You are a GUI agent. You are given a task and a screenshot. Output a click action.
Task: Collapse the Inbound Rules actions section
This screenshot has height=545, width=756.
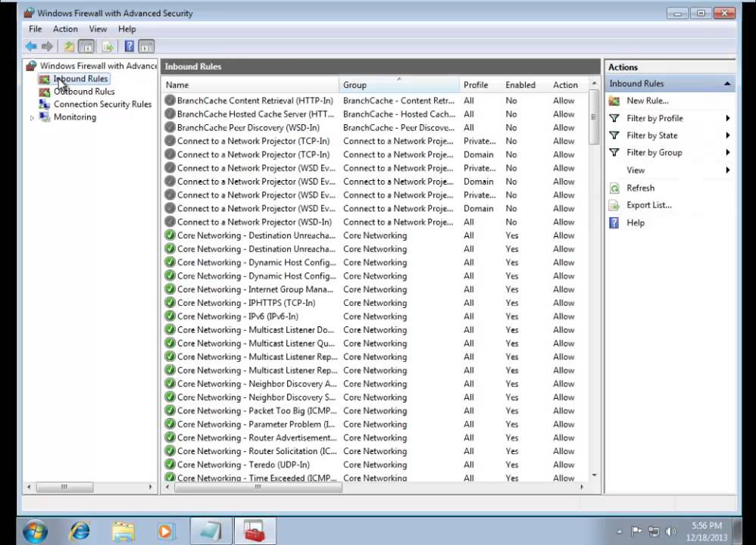point(727,84)
